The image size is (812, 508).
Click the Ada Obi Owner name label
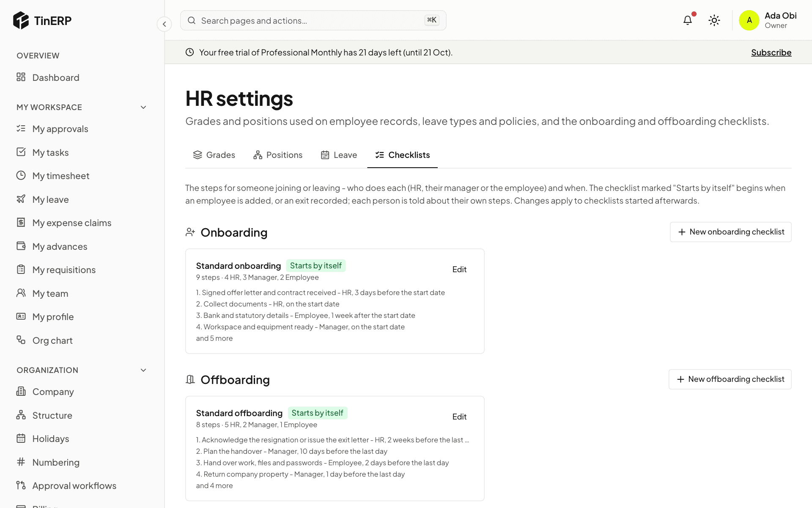781,20
